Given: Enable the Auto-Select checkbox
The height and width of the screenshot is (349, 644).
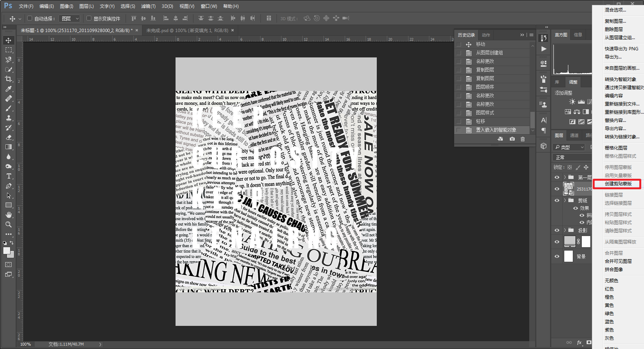Looking at the screenshot, I should click(x=30, y=18).
